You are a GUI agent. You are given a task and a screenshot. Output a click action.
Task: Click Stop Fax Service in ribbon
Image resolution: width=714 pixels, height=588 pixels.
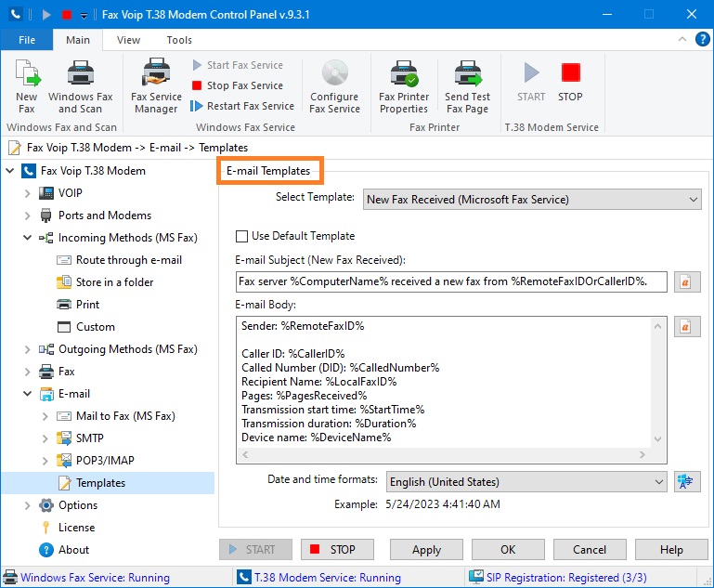point(238,85)
